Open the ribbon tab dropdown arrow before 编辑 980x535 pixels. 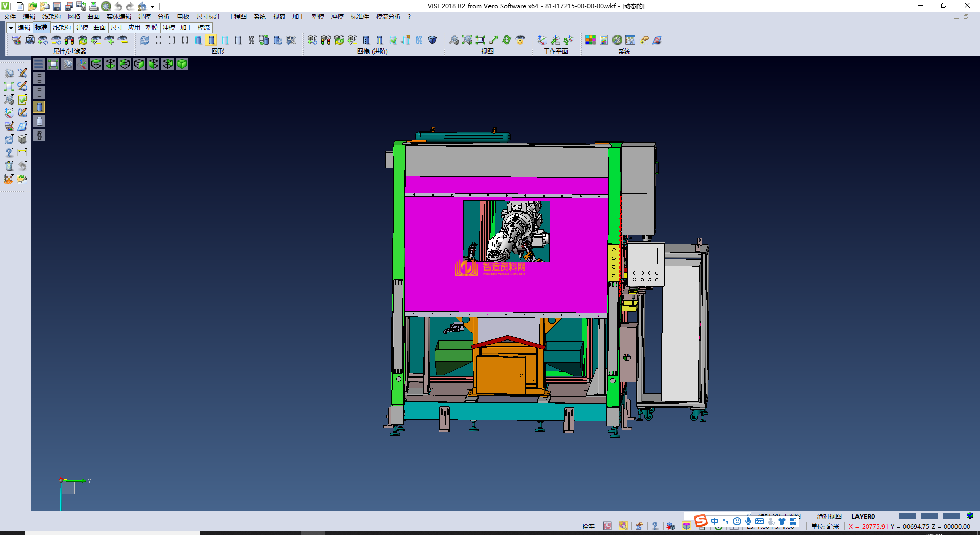10,28
